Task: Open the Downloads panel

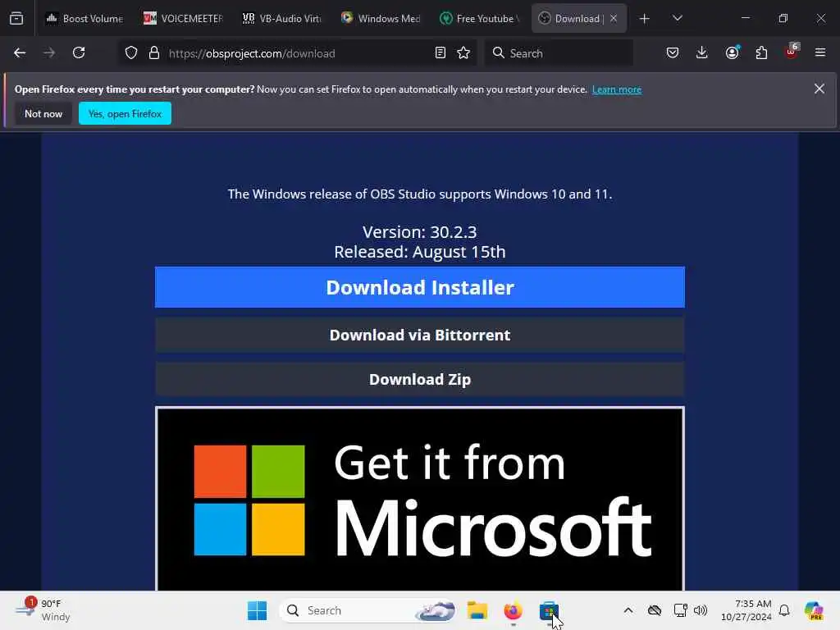Action: (x=702, y=53)
